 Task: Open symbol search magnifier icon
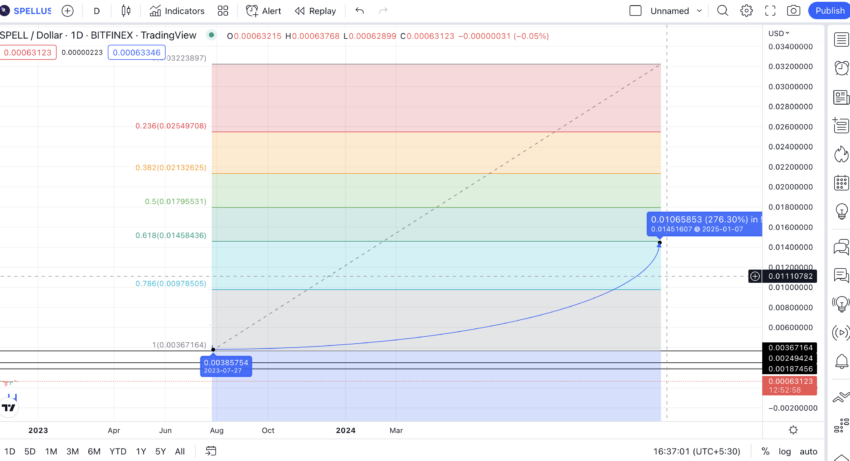pyautogui.click(x=723, y=11)
